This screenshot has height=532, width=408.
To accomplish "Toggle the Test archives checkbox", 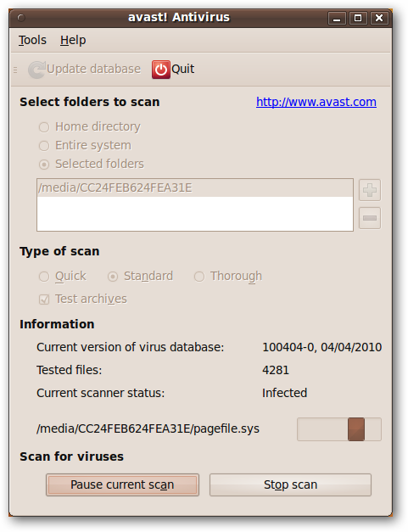I will 44,300.
